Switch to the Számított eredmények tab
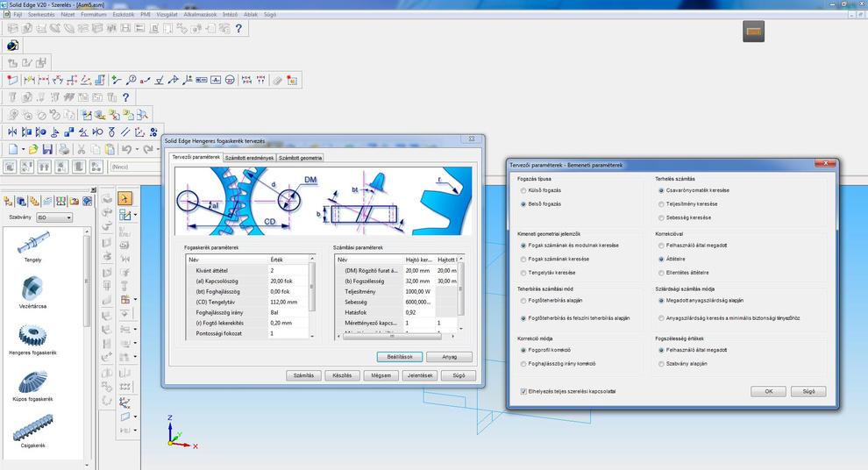The height and width of the screenshot is (470, 868). coord(249,158)
